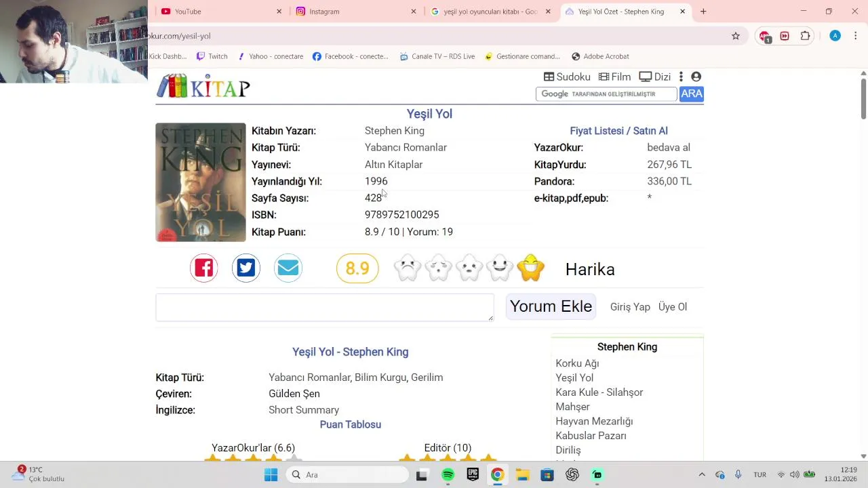This screenshot has width=868, height=488.
Task: Click the Yorum Ekle button
Action: [551, 306]
